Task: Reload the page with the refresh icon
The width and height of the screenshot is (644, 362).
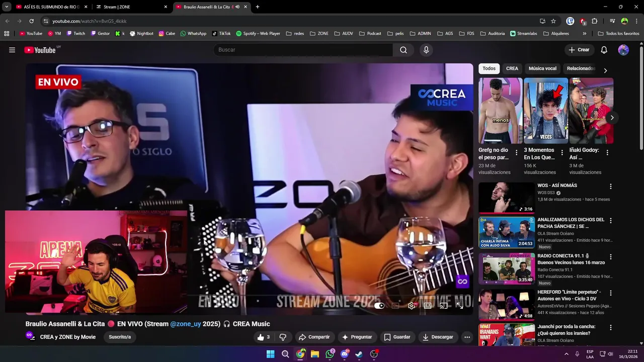Action: pos(31,21)
